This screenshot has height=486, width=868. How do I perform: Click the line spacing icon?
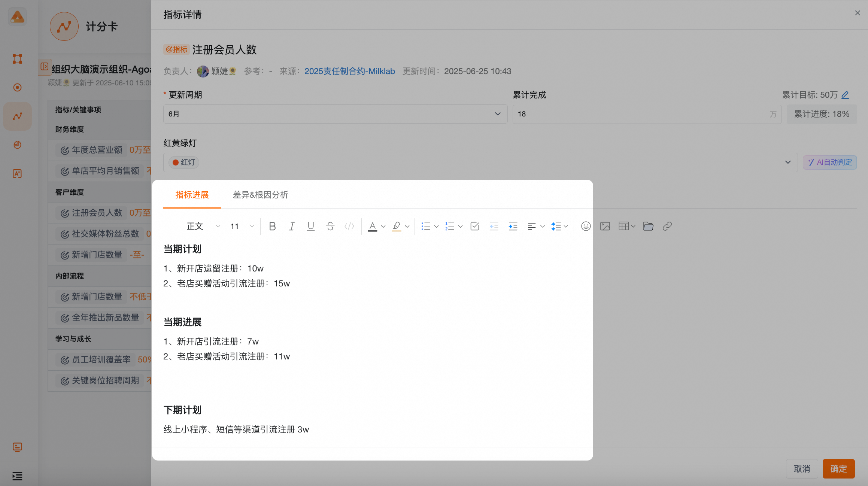[x=556, y=226]
